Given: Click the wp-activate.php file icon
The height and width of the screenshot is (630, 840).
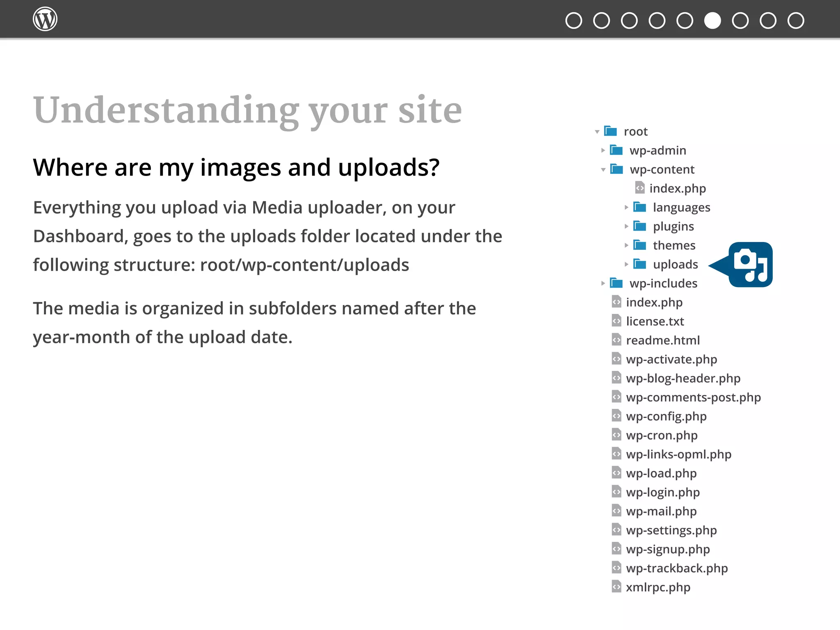Looking at the screenshot, I should click(616, 359).
